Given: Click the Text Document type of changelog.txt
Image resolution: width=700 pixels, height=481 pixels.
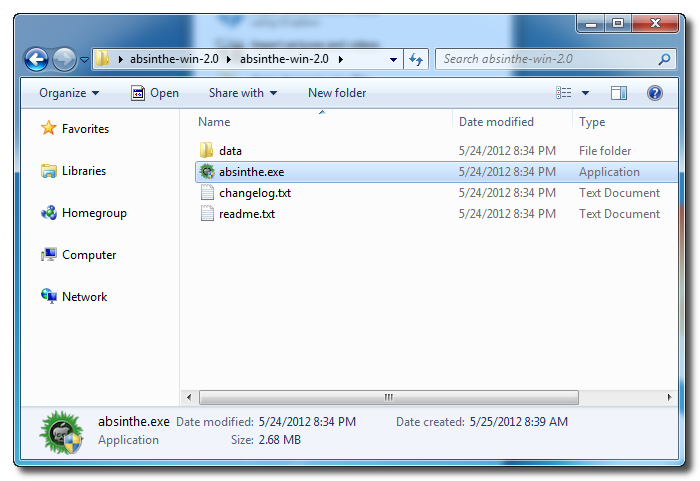Looking at the screenshot, I should coord(619,193).
